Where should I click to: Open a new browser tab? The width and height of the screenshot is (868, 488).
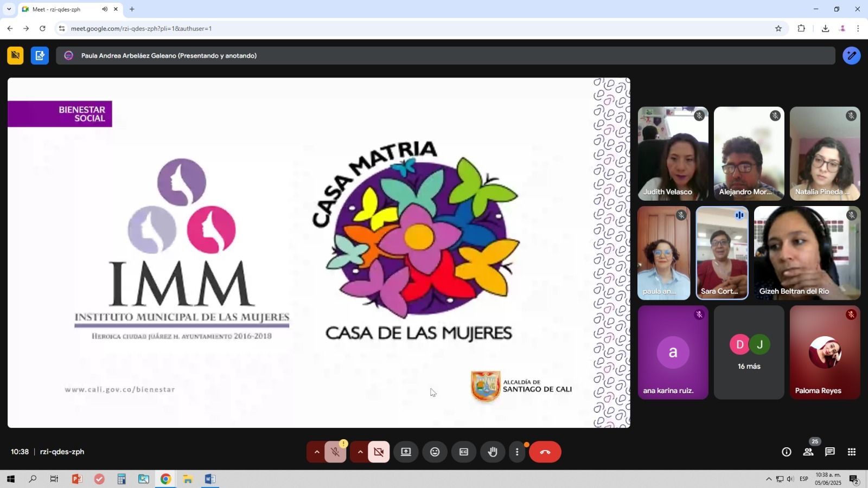132,9
